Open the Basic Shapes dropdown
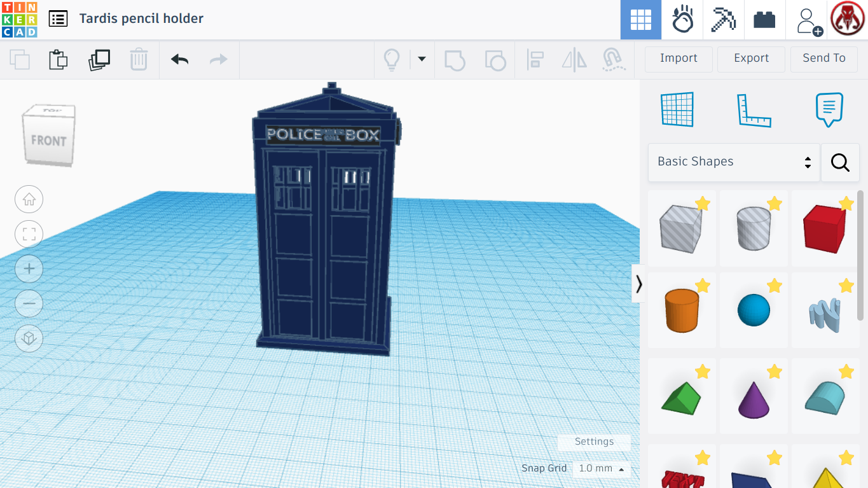Image resolution: width=868 pixels, height=488 pixels. tap(734, 162)
